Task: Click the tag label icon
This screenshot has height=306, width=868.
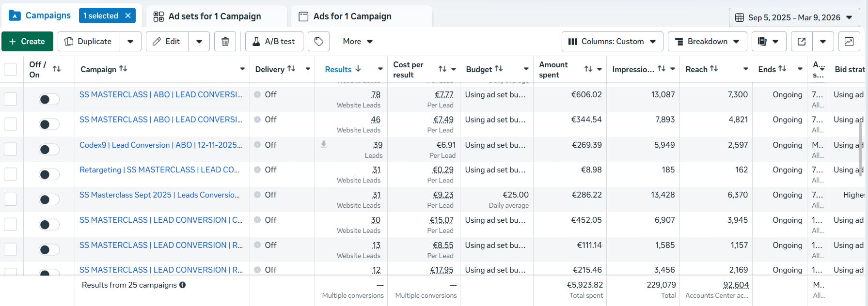Action: (x=318, y=42)
